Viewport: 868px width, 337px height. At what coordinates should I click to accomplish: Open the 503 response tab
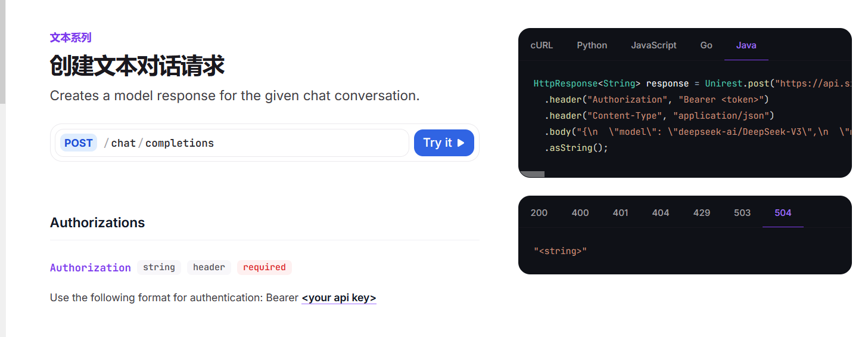tap(742, 213)
